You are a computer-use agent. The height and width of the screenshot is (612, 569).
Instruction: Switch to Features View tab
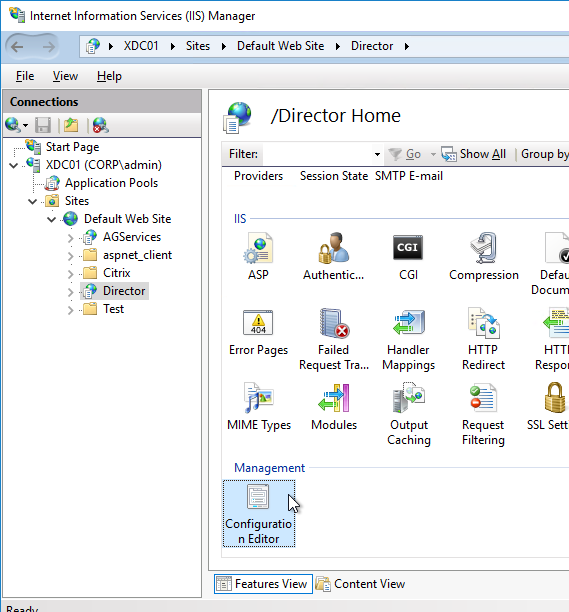(x=263, y=584)
